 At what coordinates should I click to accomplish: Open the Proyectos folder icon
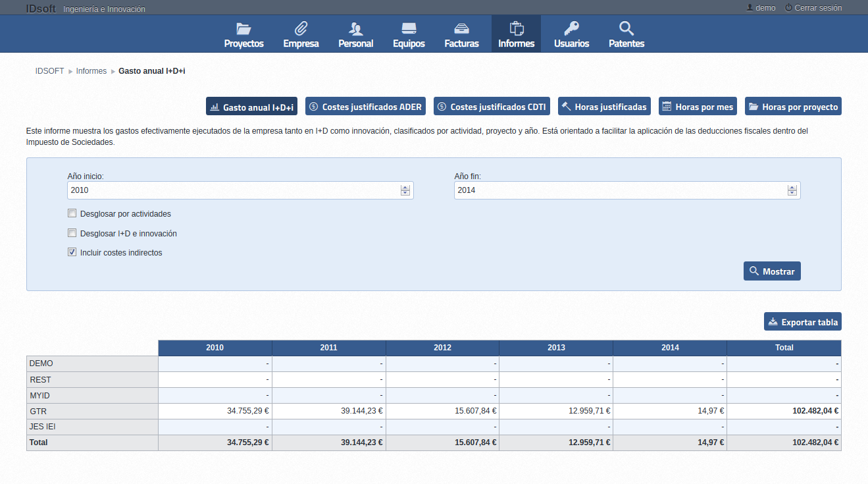243,29
